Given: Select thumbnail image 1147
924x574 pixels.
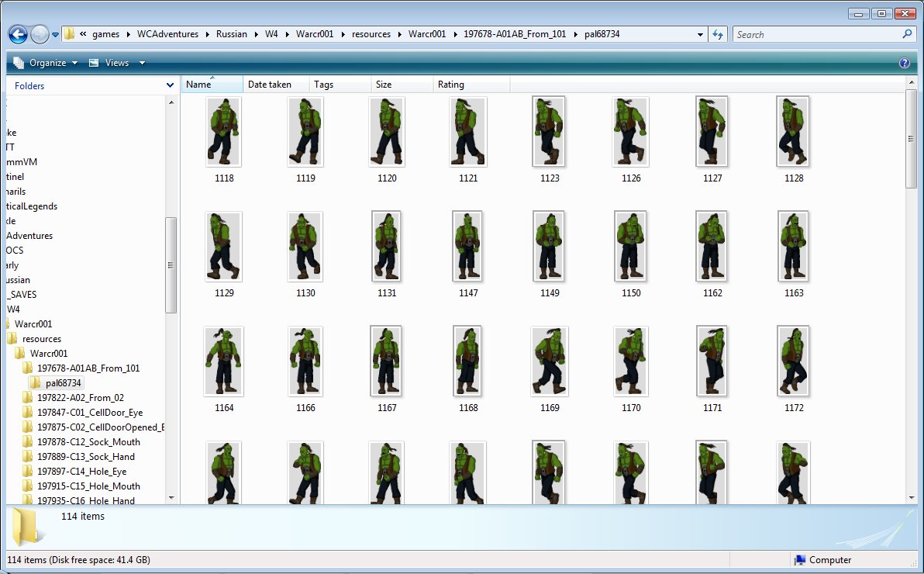Looking at the screenshot, I should pos(468,247).
